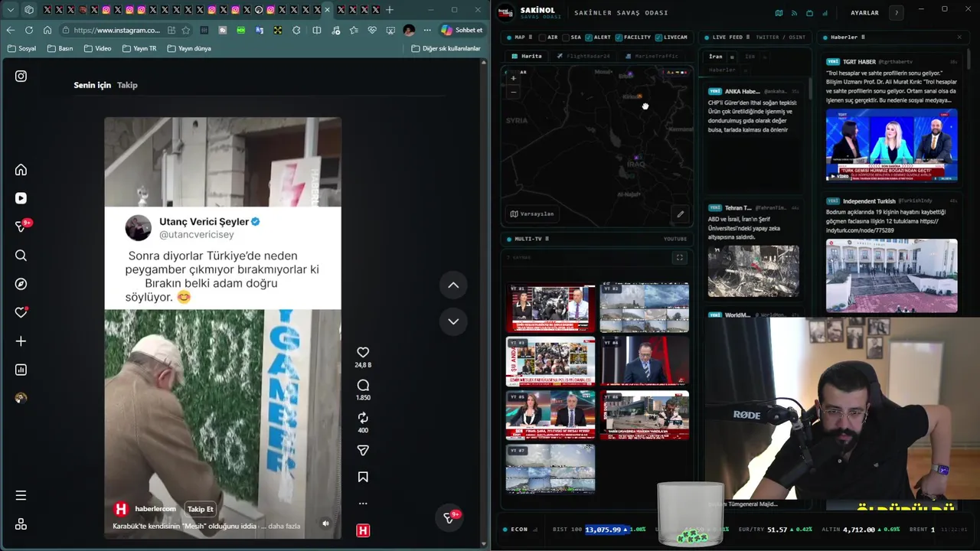Open TGRT Haber video thumbnail

tap(891, 145)
